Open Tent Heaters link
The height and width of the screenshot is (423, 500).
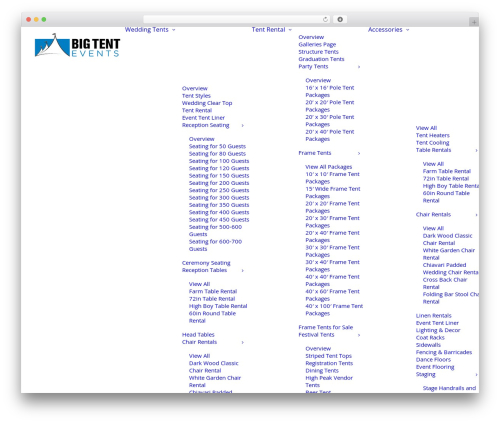[x=433, y=135]
